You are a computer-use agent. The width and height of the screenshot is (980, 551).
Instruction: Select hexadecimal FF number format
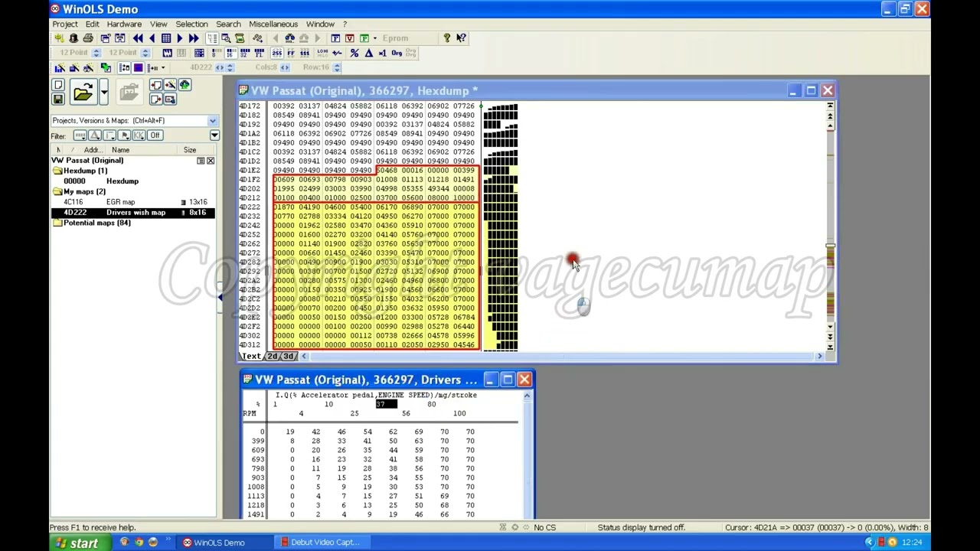(290, 53)
